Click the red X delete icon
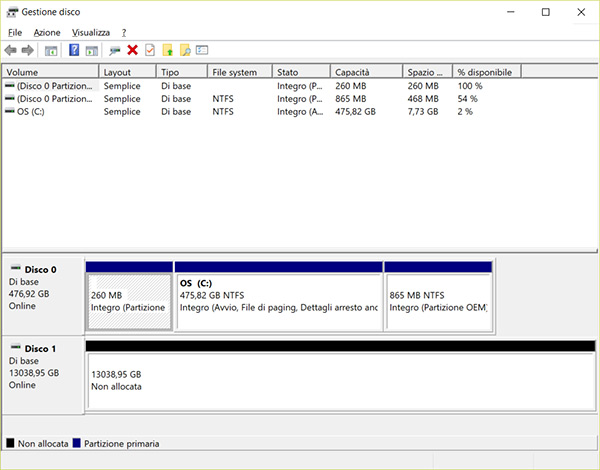This screenshot has width=600, height=470. [132, 50]
